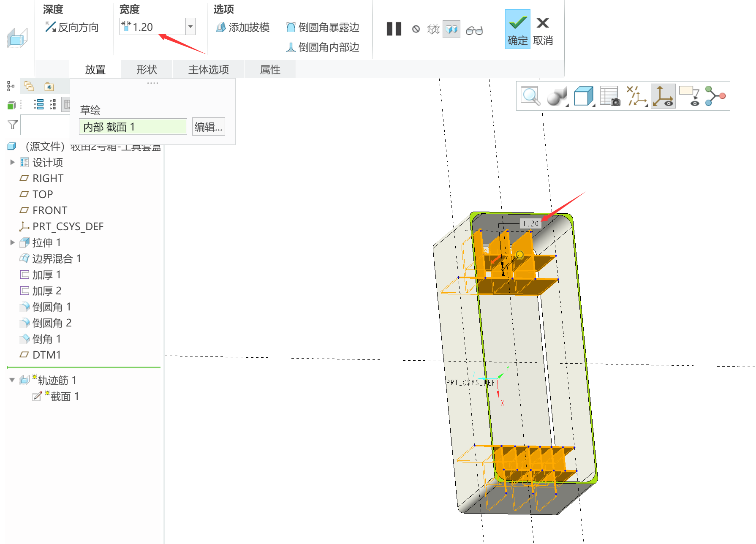Click the yellow drag handle on rib
Image resolution: width=756 pixels, height=544 pixels.
(519, 255)
